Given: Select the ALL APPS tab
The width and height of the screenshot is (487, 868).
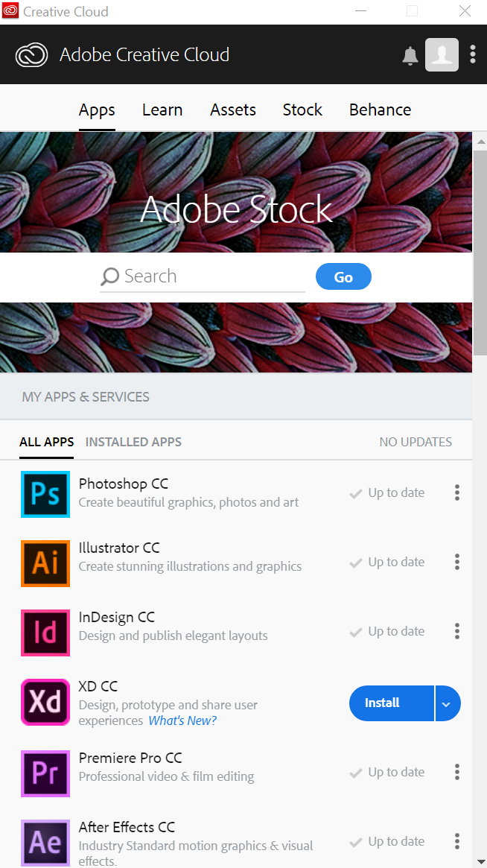Looking at the screenshot, I should pos(46,442).
